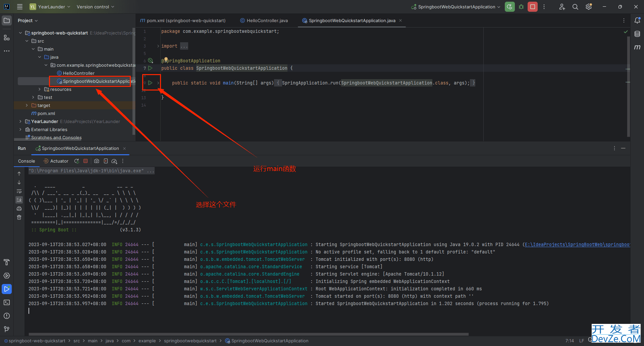Close the SpringbootWebQuickstartApplication run tab
The image size is (644, 346).
(124, 148)
